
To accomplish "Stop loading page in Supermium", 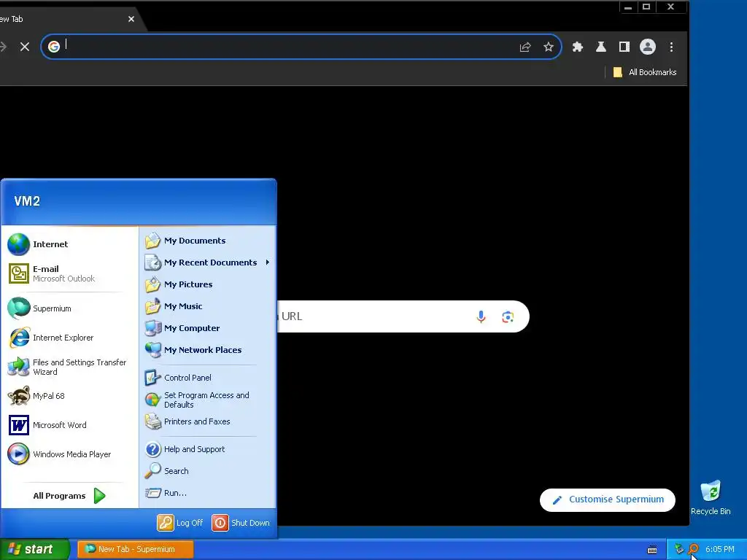I will pyautogui.click(x=25, y=47).
